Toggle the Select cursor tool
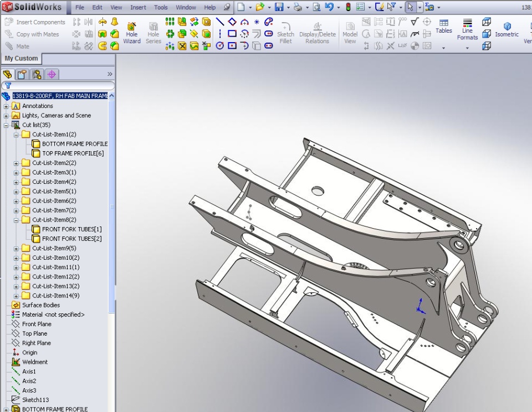Image resolution: width=532 pixels, height=412 pixels. pyautogui.click(x=411, y=7)
